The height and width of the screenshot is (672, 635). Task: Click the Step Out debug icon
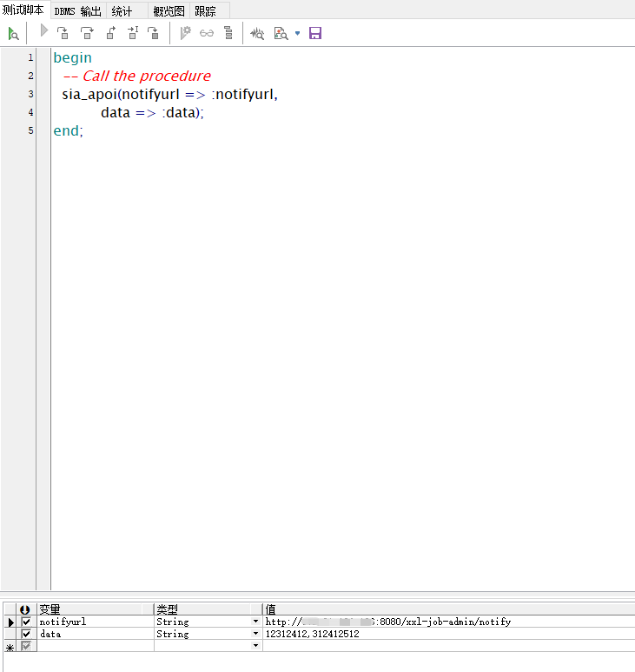[x=111, y=33]
